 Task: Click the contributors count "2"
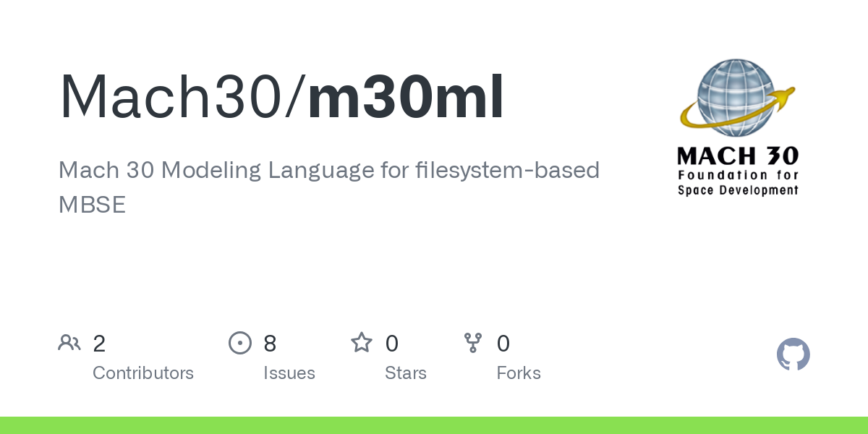[99, 343]
